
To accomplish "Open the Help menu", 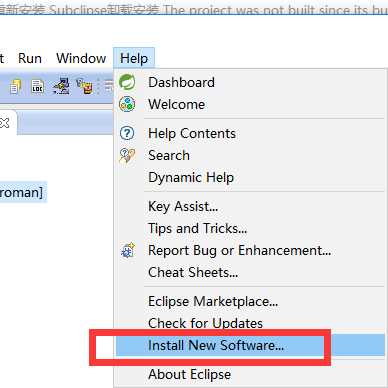I will point(134,58).
